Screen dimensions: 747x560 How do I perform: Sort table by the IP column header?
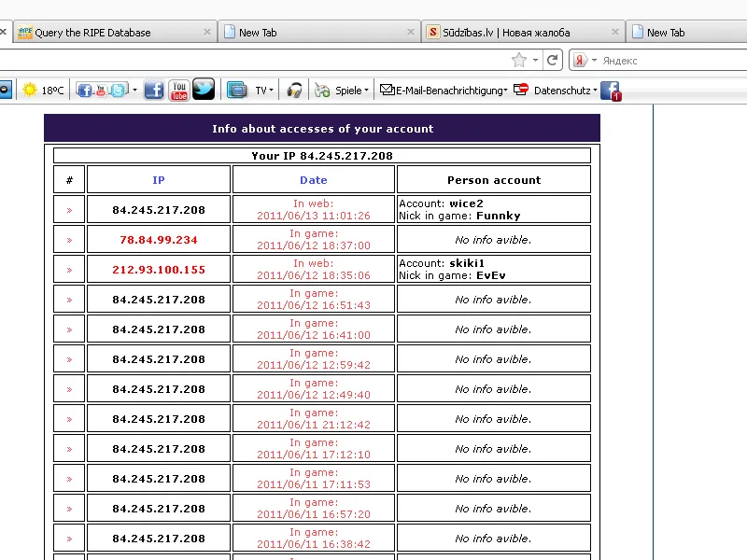tap(159, 180)
